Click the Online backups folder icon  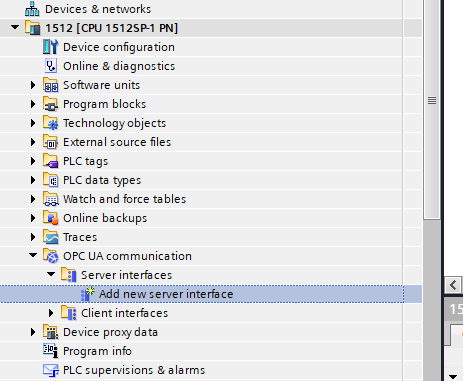(x=51, y=218)
